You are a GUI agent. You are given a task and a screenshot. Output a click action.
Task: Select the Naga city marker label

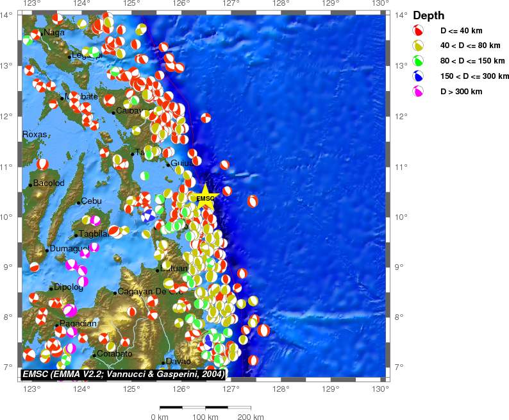tap(53, 32)
